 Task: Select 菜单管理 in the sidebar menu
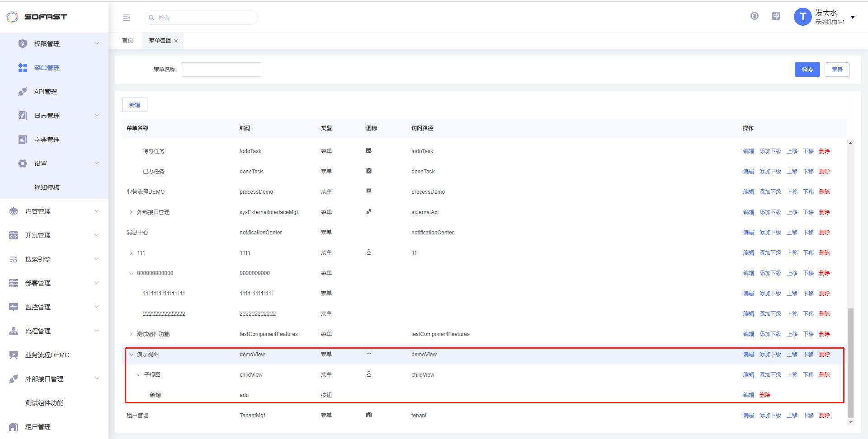[x=47, y=68]
